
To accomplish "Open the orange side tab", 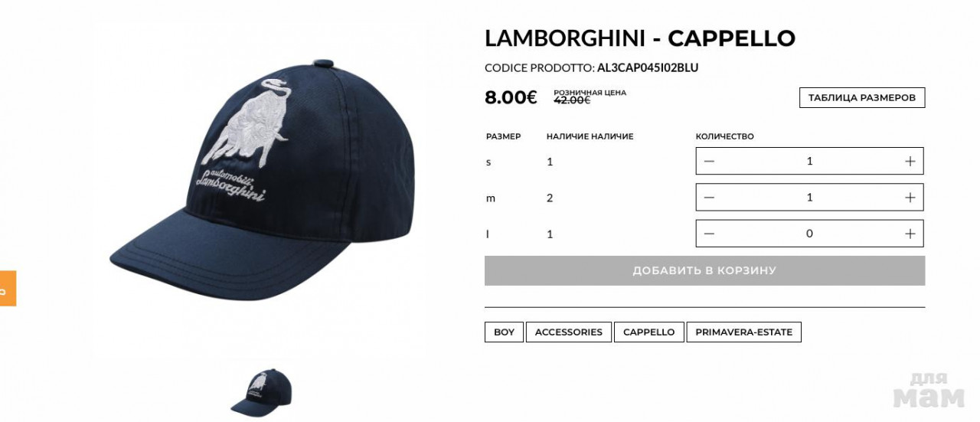I will click(8, 288).
